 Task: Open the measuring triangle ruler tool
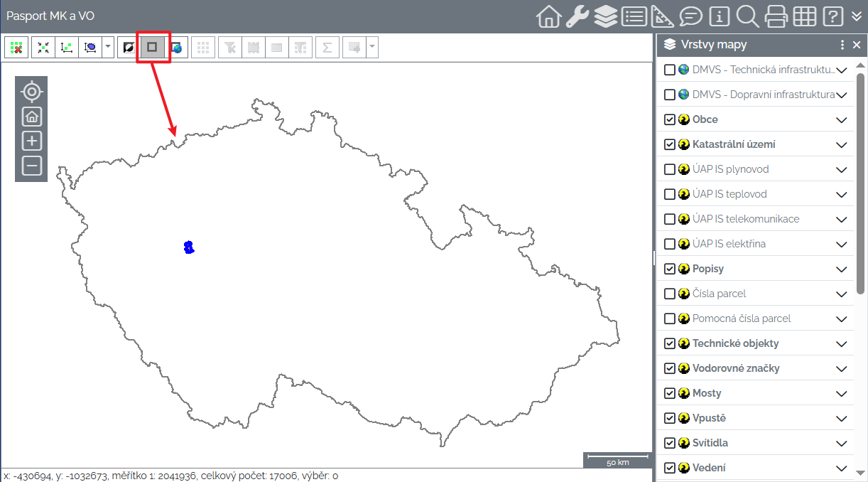(662, 16)
